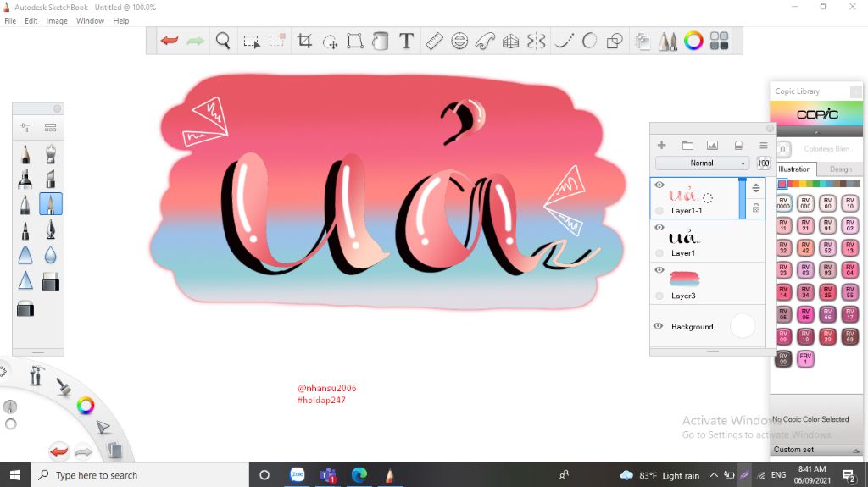Click Layer1-1 up/down reorder arrows
Screen dimensions: 868x487
pyautogui.click(x=755, y=188)
